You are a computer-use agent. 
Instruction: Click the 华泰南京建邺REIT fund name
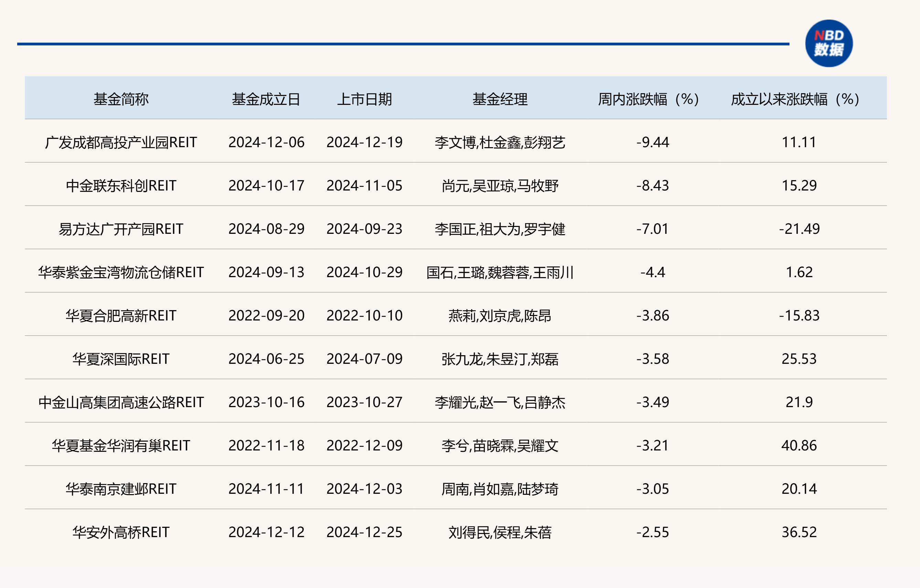click(x=121, y=489)
